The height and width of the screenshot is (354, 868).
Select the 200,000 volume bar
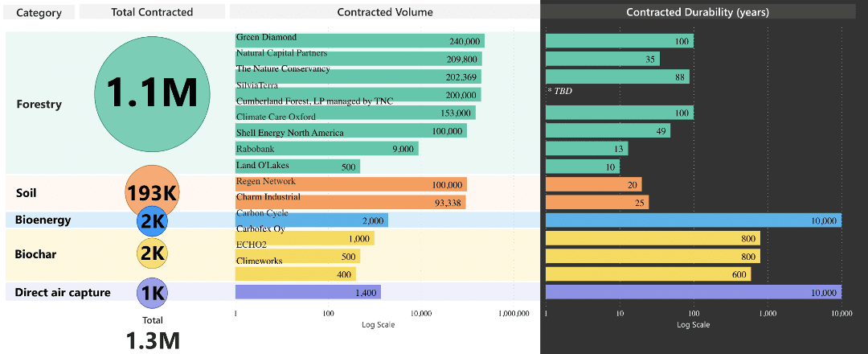(x=358, y=95)
